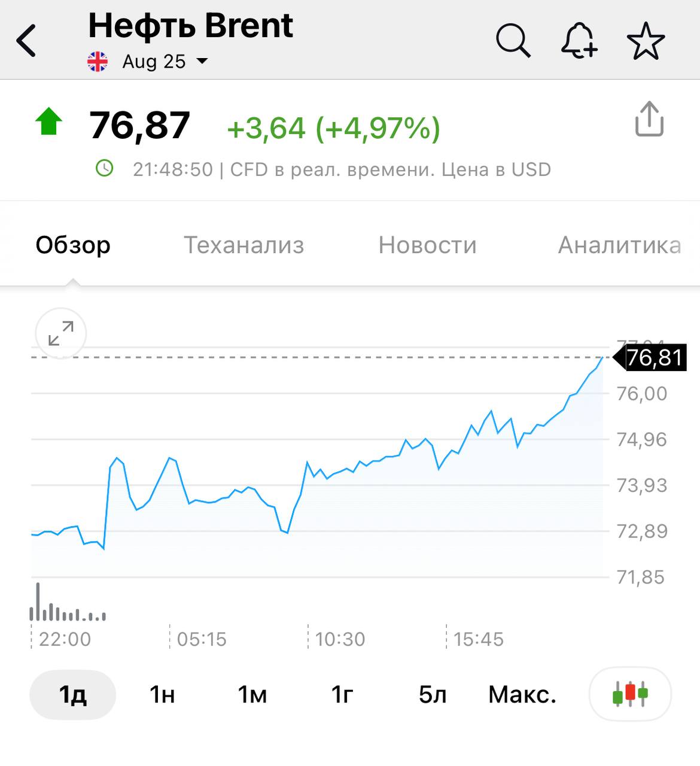Select the 1м time range
The height and width of the screenshot is (766, 700).
pos(252,695)
